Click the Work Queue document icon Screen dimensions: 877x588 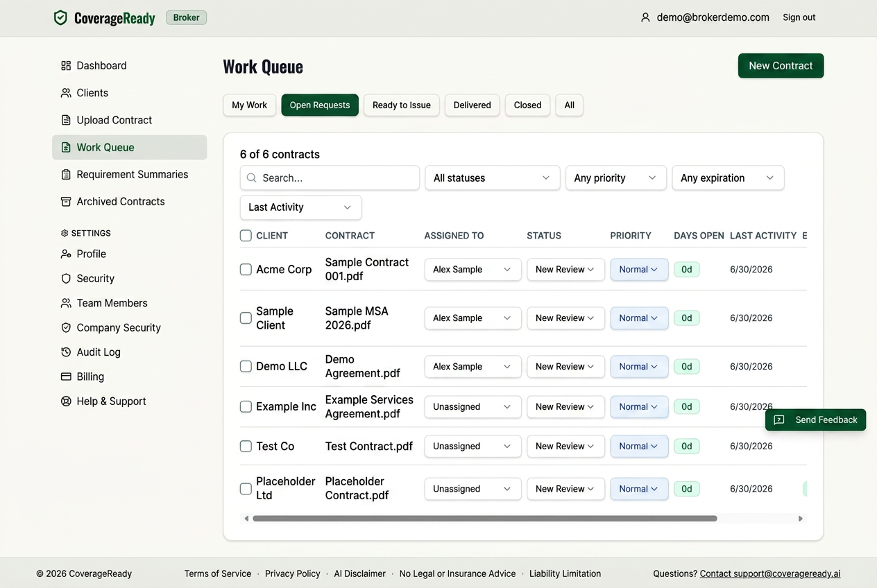[x=66, y=147]
